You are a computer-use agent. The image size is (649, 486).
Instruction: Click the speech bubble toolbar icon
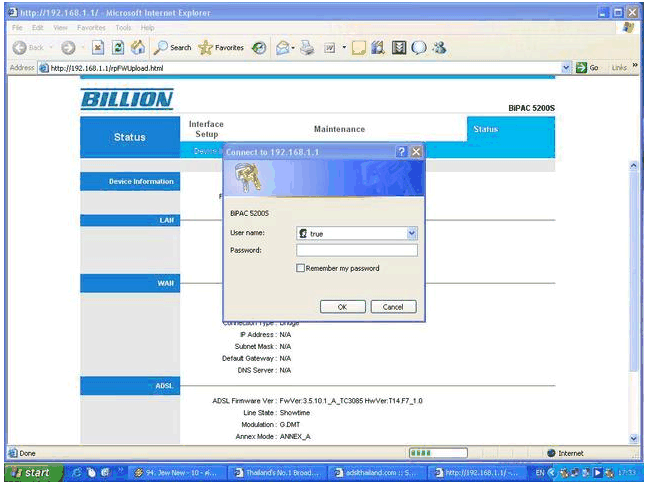[419, 48]
